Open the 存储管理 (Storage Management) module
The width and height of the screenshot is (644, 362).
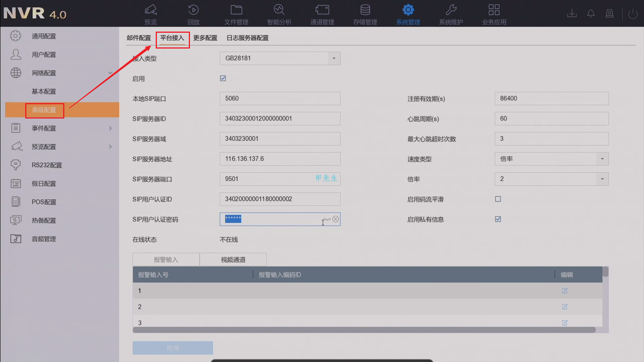pyautogui.click(x=365, y=13)
